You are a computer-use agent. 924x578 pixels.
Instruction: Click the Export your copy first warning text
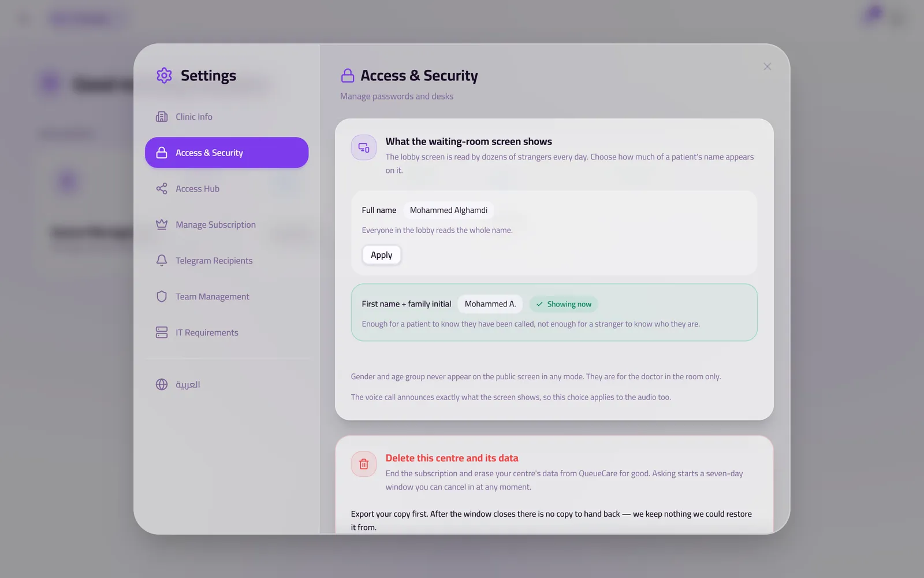[552, 520]
